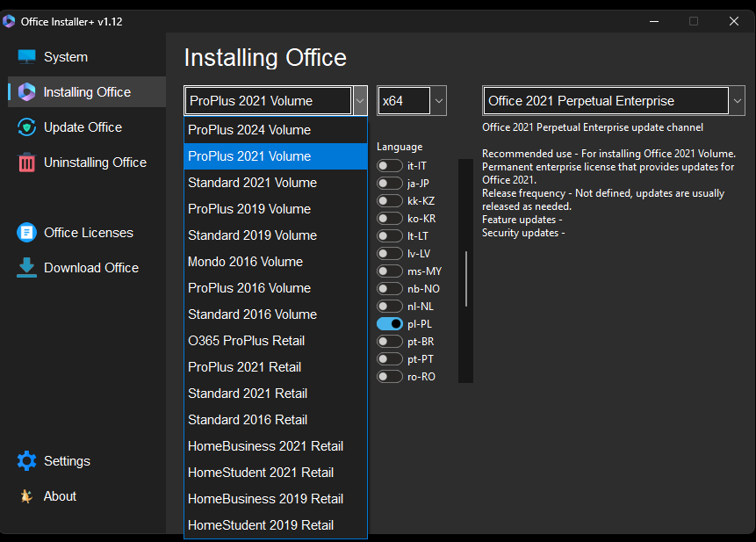Viewport: 756px width, 542px height.
Task: Click the Office Installer+ title bar logo
Action: [9, 21]
